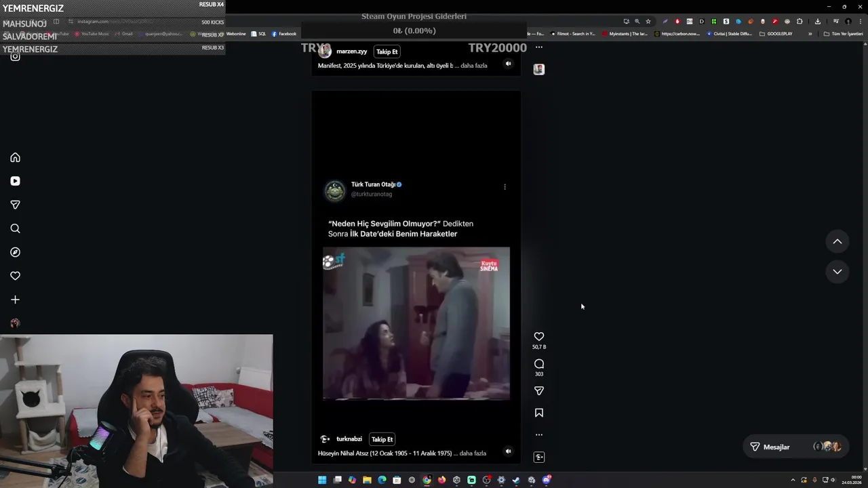Image resolution: width=868 pixels, height=488 pixels.
Task: Expand turknabzi caption with daha fazla
Action: coord(473,453)
